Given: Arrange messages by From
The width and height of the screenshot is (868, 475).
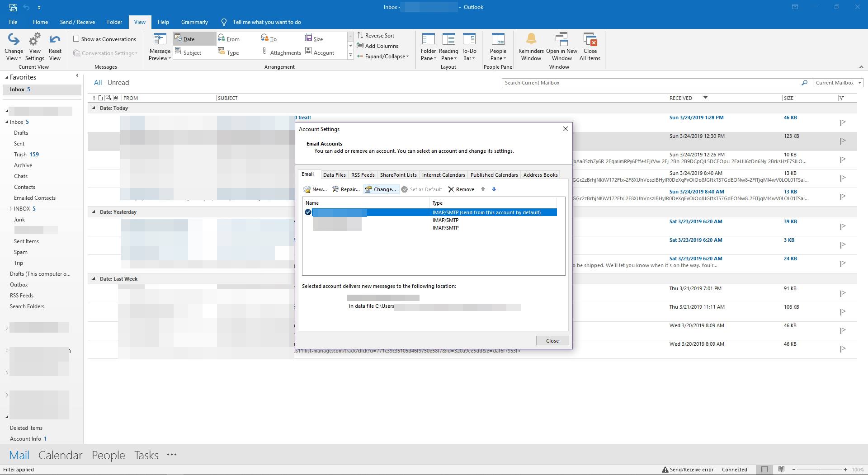Looking at the screenshot, I should (x=229, y=39).
